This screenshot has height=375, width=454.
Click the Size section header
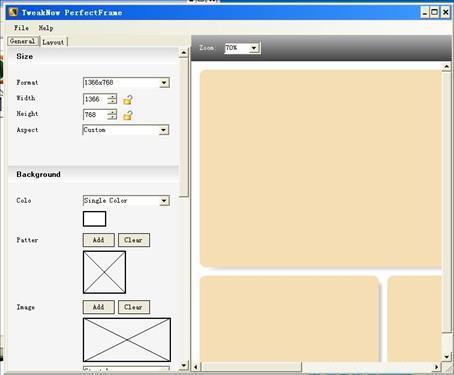pyautogui.click(x=93, y=56)
